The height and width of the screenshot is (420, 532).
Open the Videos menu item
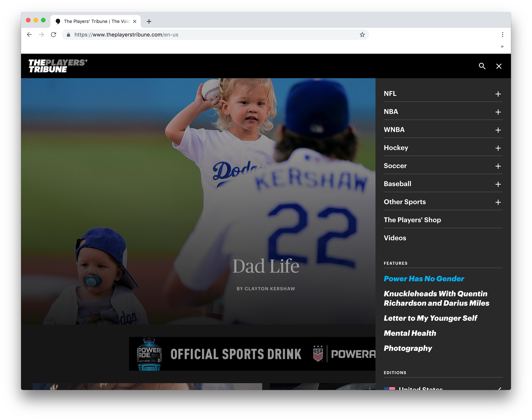click(x=395, y=238)
